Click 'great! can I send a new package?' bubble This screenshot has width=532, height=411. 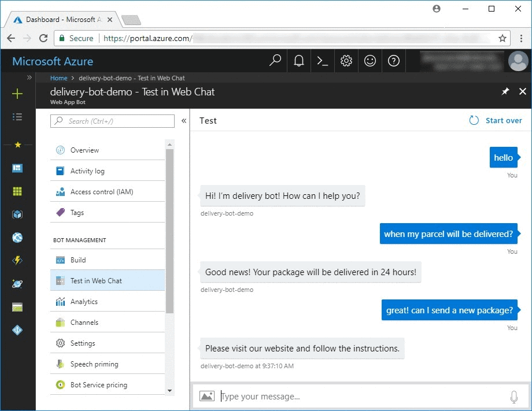point(449,310)
